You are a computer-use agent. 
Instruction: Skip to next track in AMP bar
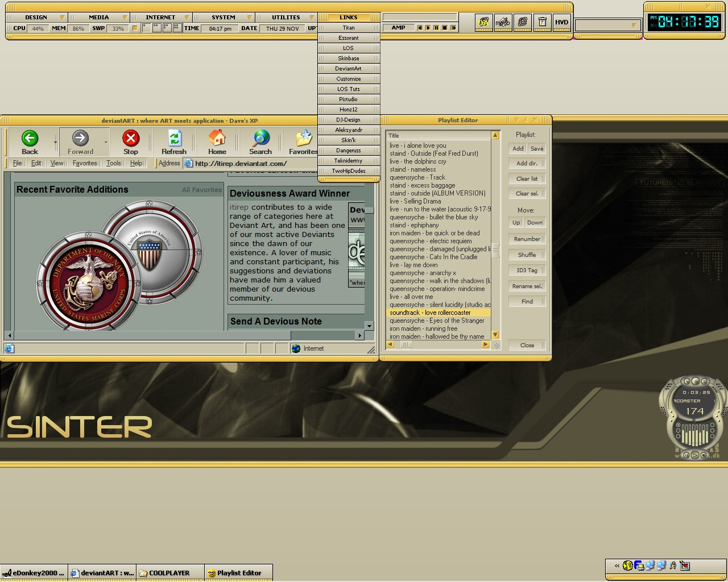(453, 28)
